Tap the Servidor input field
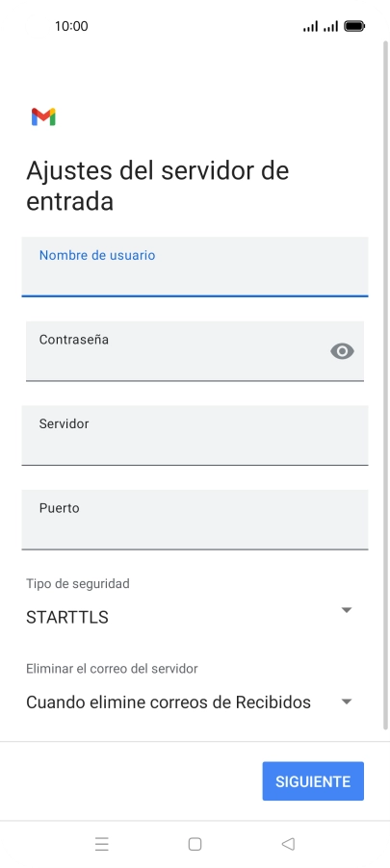The image size is (390, 868). point(195,435)
